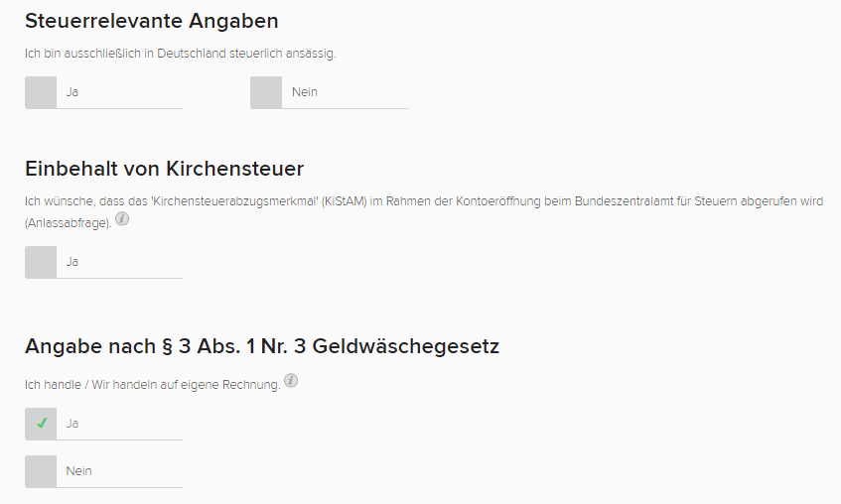Check 'Nein' box for German tax residency
Image resolution: width=841 pixels, height=504 pixels.
tap(266, 92)
